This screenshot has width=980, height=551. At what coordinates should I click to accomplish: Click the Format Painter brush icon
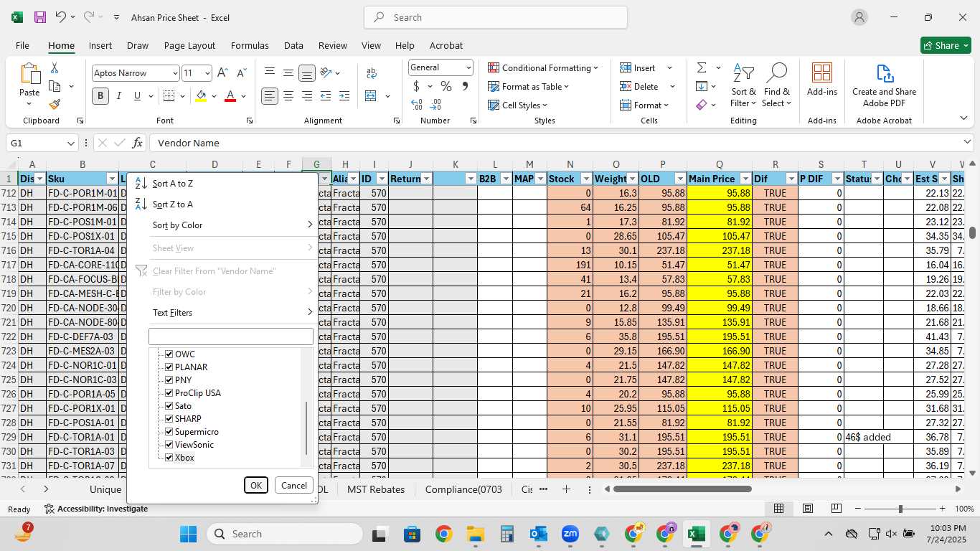click(54, 104)
